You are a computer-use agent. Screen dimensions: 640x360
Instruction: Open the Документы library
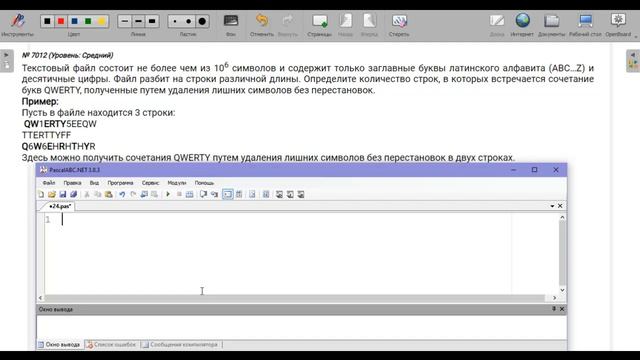click(x=551, y=24)
